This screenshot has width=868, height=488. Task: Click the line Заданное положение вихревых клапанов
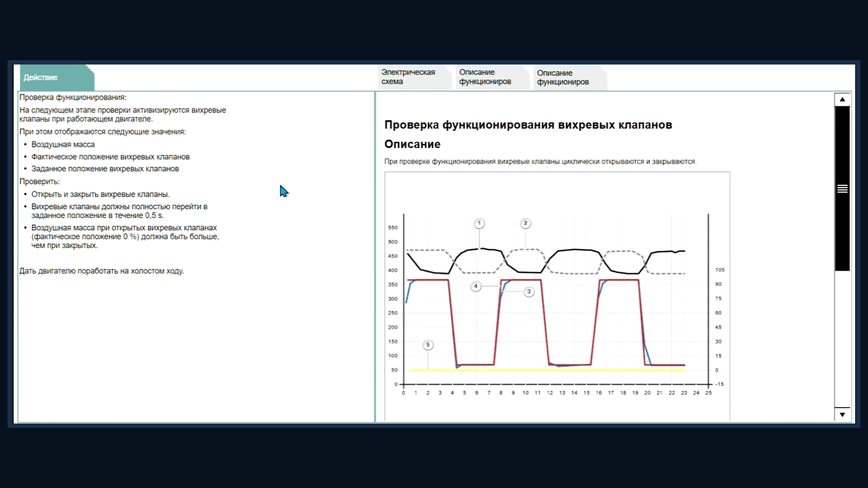point(105,169)
